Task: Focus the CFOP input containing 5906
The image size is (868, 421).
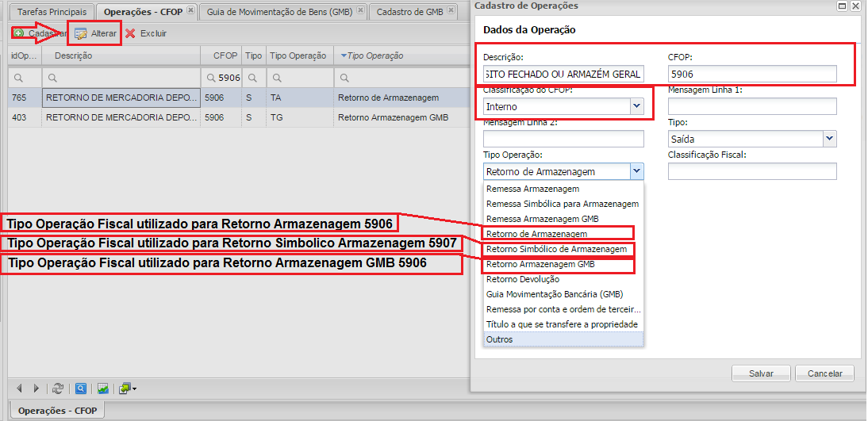Action: 752,74
